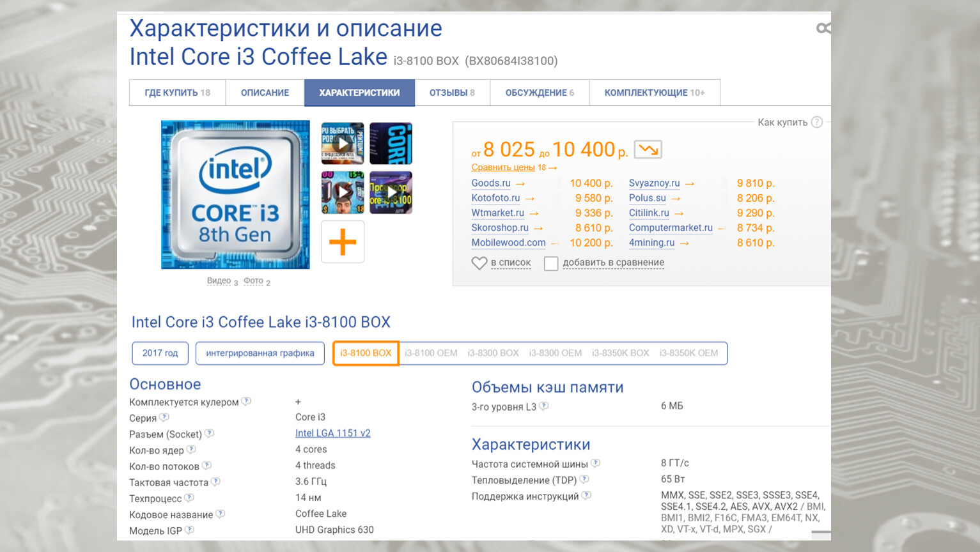Select the i3-8100 OEM variant
The image size is (980, 552).
pyautogui.click(x=431, y=353)
